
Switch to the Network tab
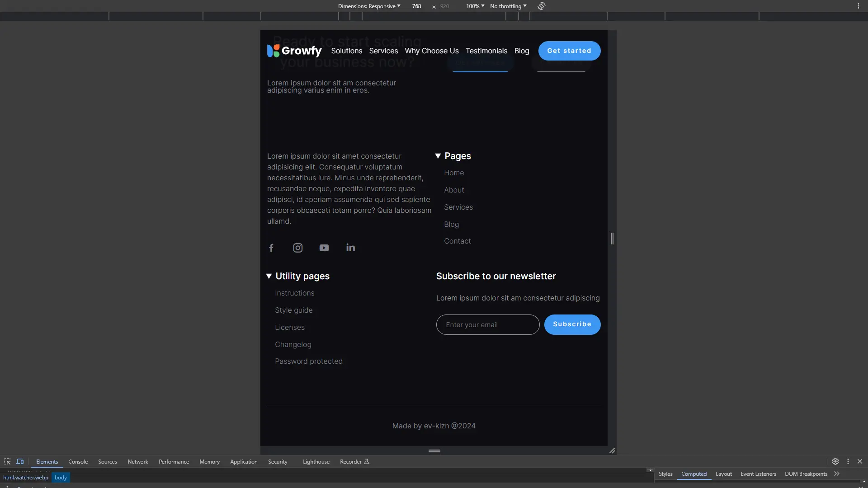[x=138, y=461]
